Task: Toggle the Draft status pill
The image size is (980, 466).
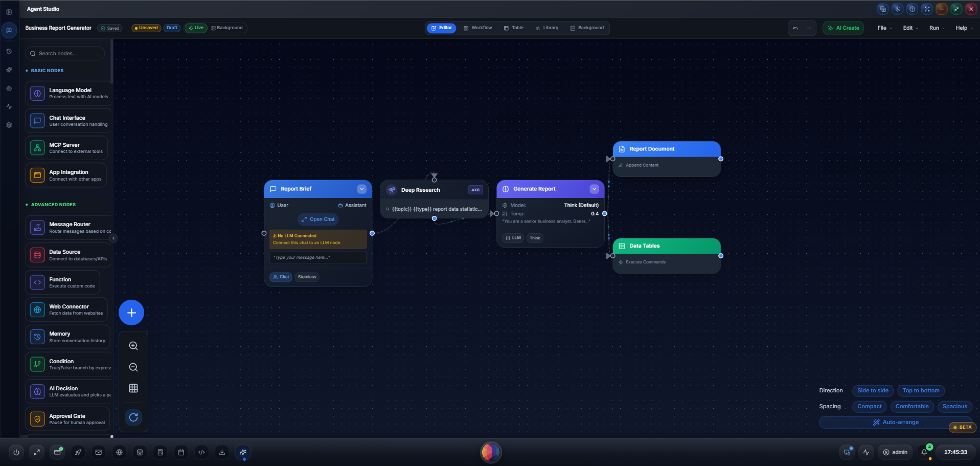Action: tap(172, 28)
